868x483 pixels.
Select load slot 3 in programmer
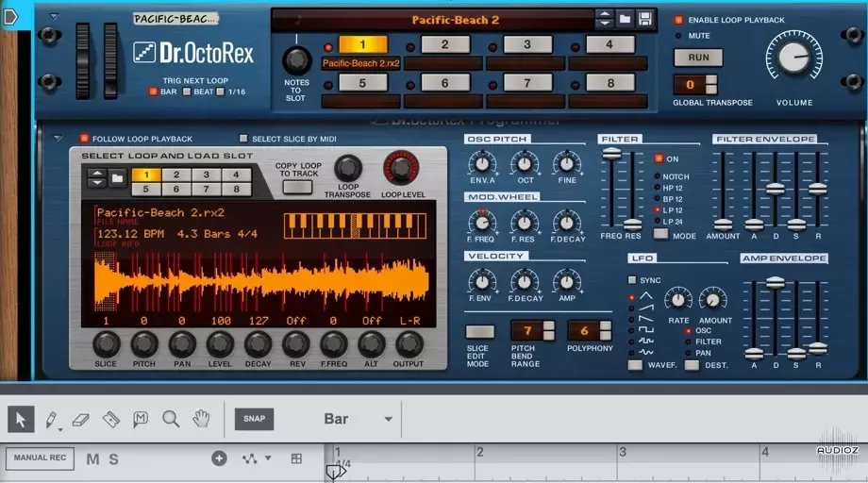click(207, 175)
